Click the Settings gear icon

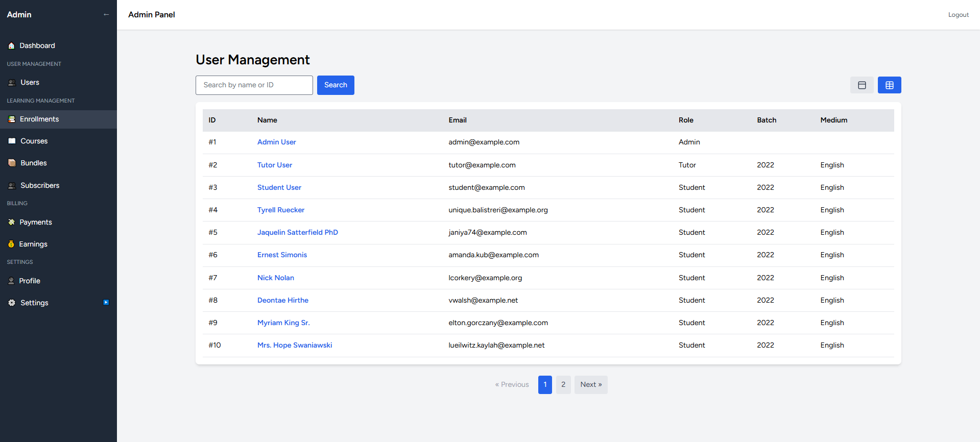(12, 303)
